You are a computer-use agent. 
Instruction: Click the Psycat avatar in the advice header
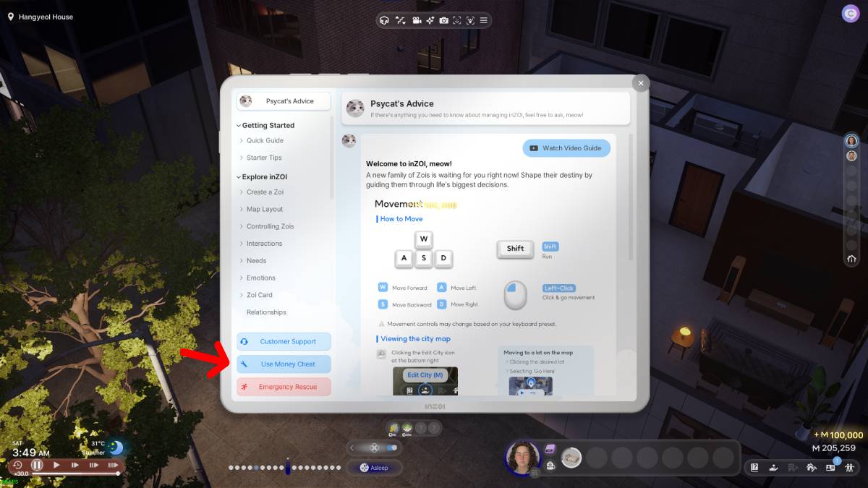point(355,108)
